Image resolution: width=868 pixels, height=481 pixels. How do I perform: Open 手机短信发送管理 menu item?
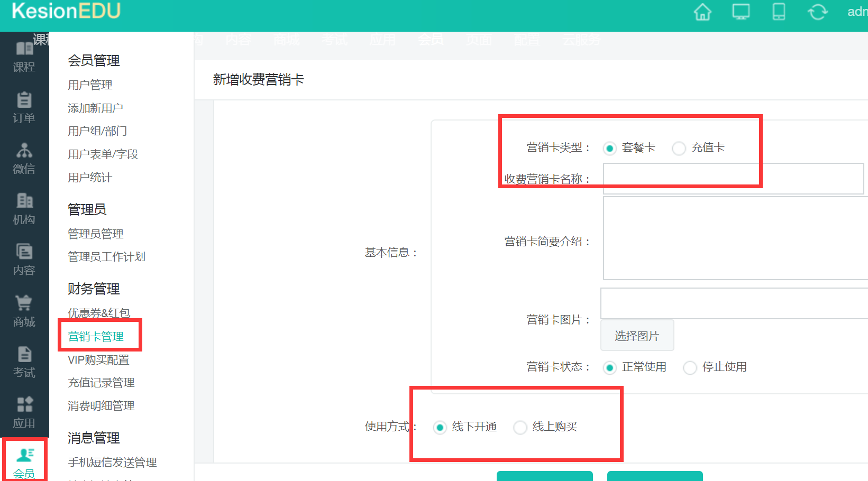(112, 462)
